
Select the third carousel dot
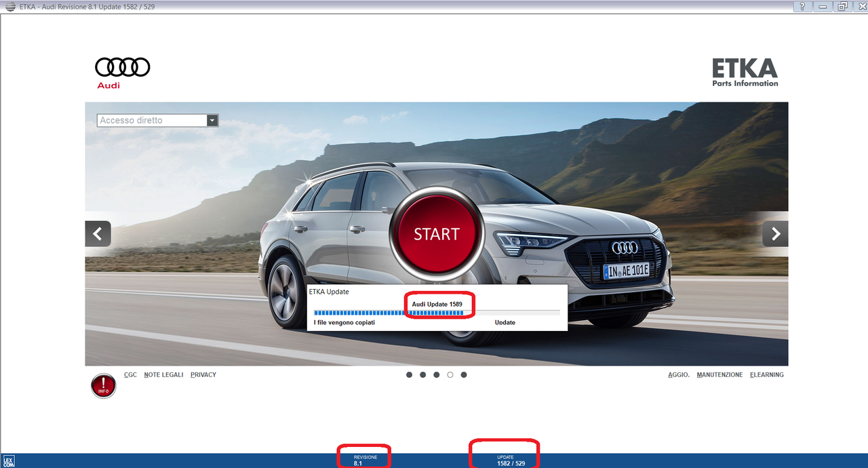tap(436, 374)
